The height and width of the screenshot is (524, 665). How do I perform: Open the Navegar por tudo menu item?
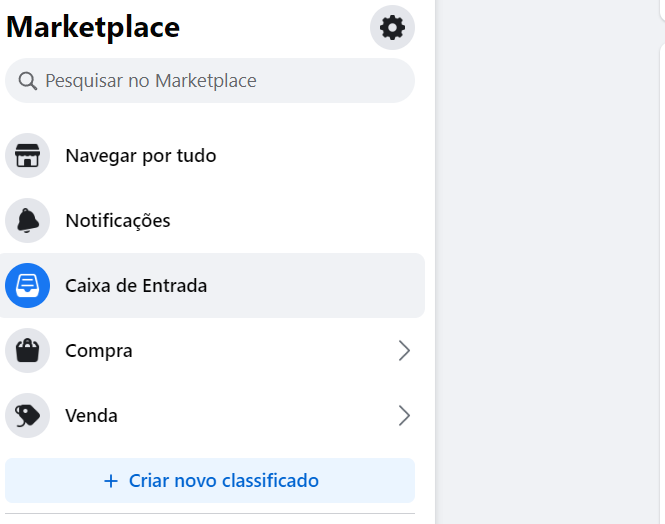pos(210,156)
